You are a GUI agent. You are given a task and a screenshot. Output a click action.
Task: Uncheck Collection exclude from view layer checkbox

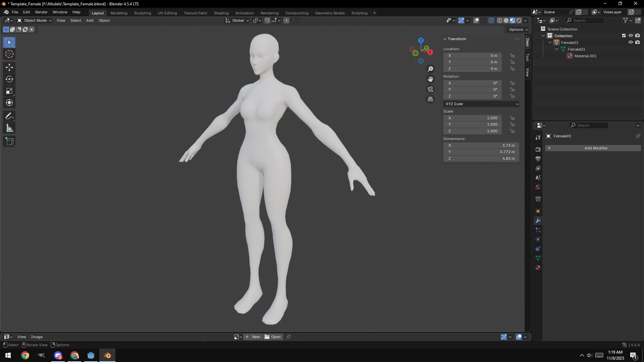coord(624,36)
